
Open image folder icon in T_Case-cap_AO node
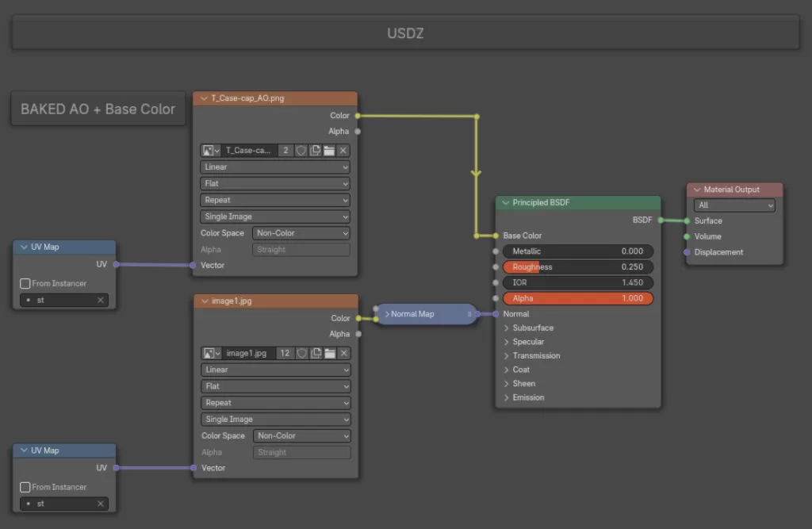329,151
